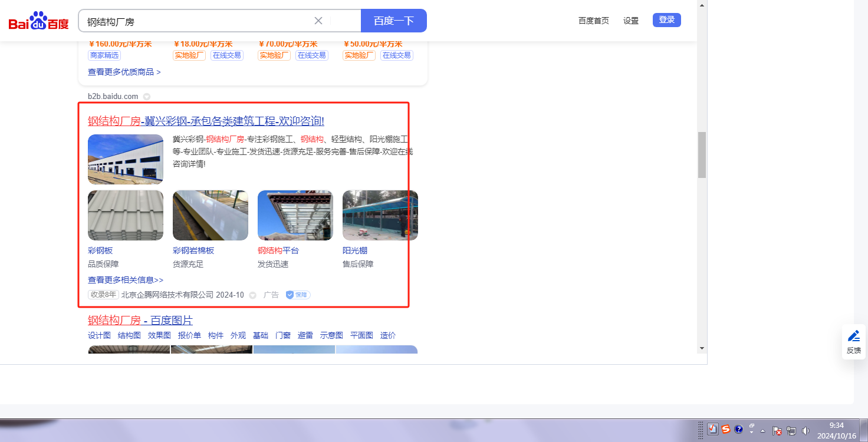Select the 平面图 image category
This screenshot has width=868, height=442.
tap(361, 335)
